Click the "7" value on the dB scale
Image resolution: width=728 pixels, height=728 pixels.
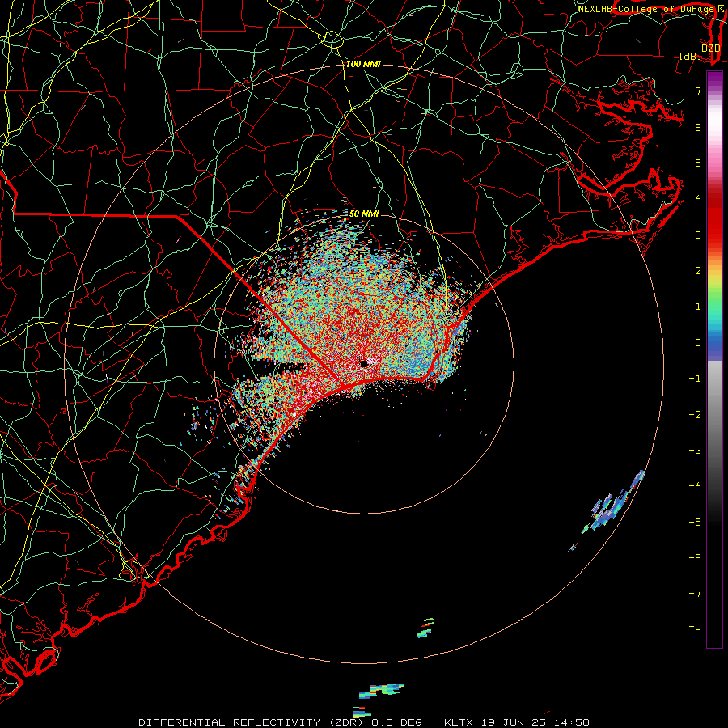[698, 91]
